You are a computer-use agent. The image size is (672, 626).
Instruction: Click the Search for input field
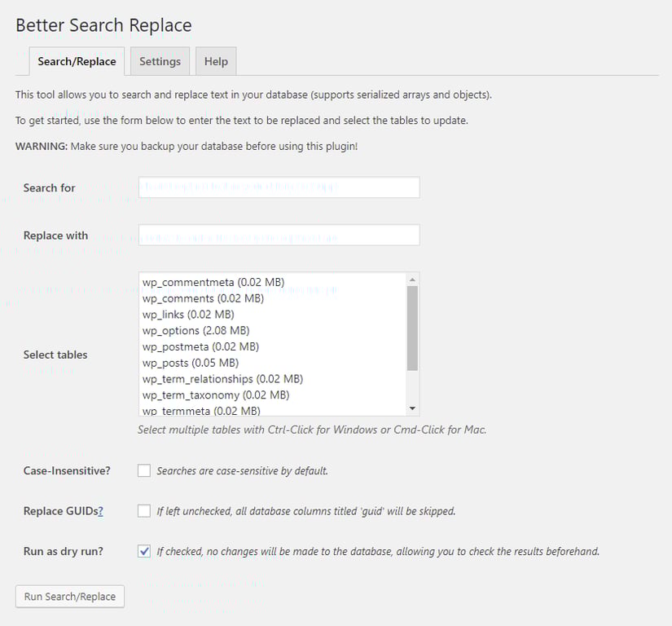(279, 187)
